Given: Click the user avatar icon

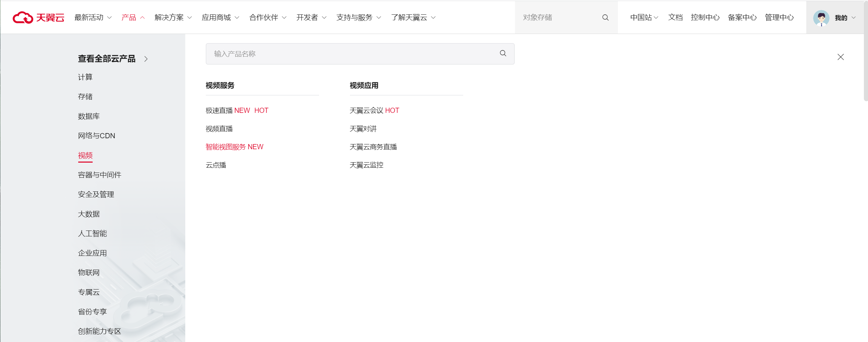Looking at the screenshot, I should (821, 18).
